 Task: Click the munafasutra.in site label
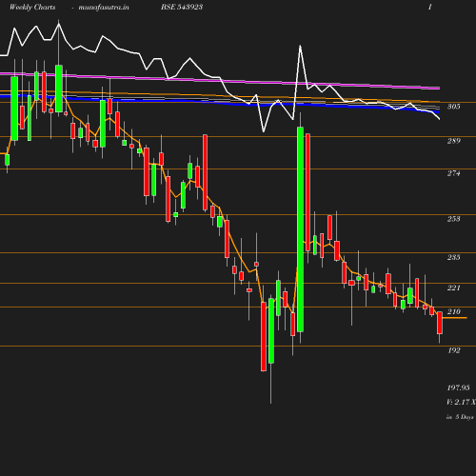click(104, 7)
